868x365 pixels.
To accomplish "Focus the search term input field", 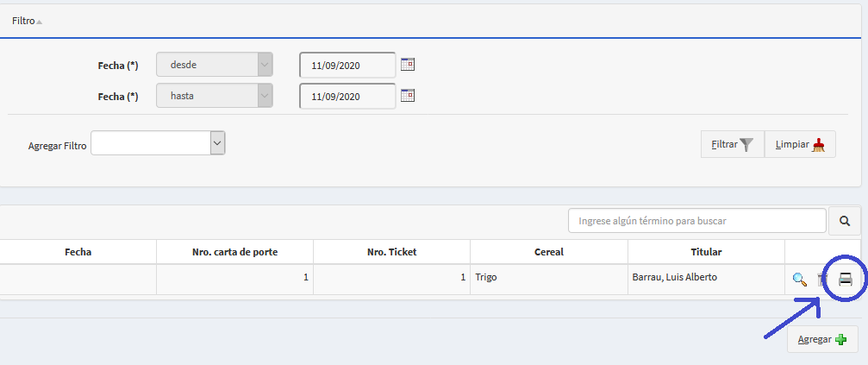I will [695, 221].
